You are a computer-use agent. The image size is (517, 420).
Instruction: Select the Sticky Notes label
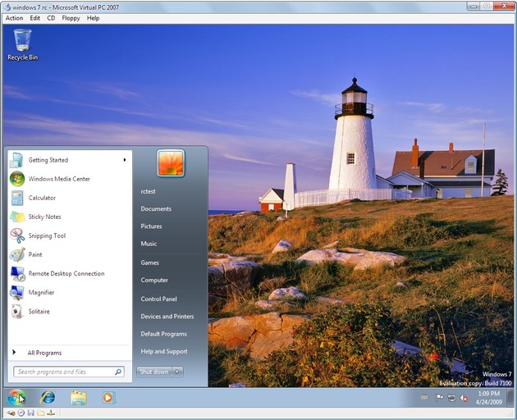(44, 217)
